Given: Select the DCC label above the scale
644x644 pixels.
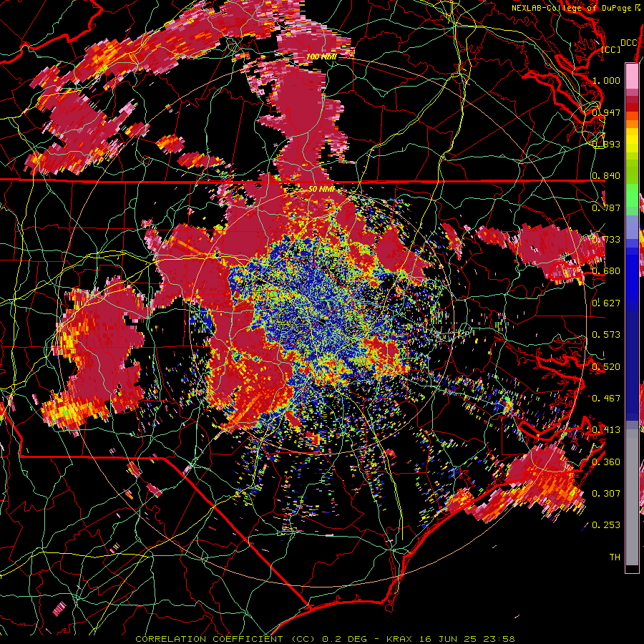Looking at the screenshot, I should click(x=628, y=43).
